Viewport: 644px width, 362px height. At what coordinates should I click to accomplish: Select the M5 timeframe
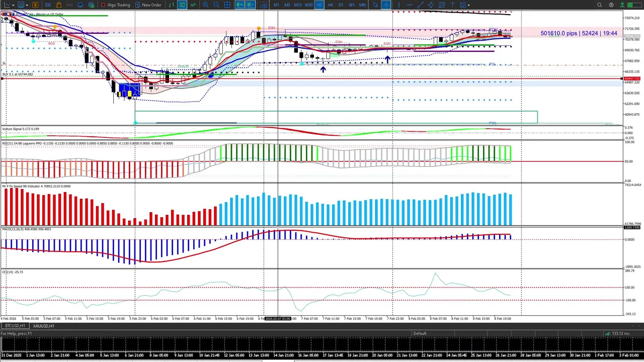[287, 5]
